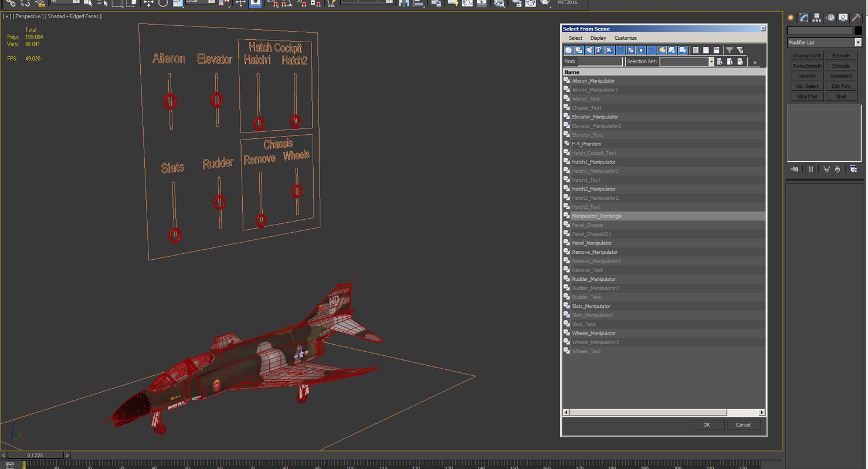Apply the Symmetry modifier button

pos(841,76)
